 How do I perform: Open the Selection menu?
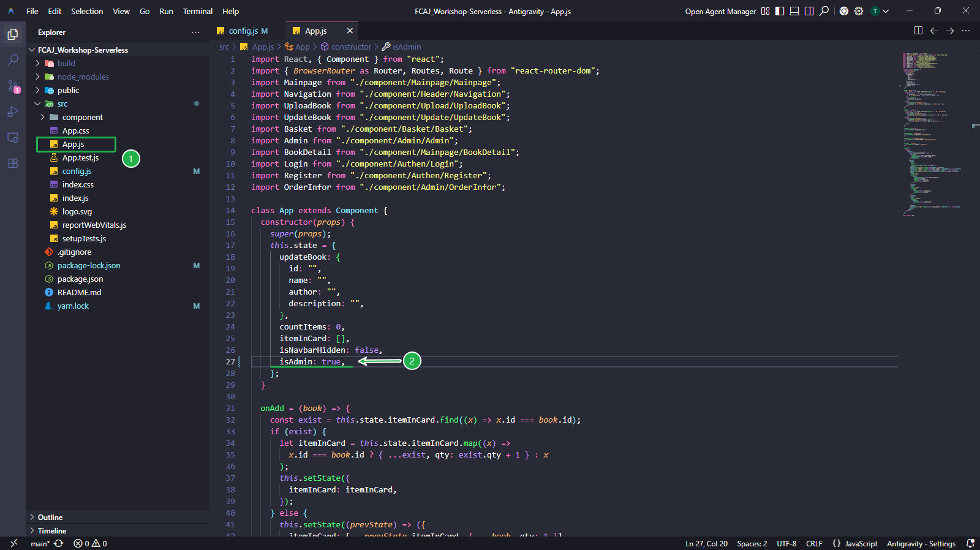[x=87, y=11]
